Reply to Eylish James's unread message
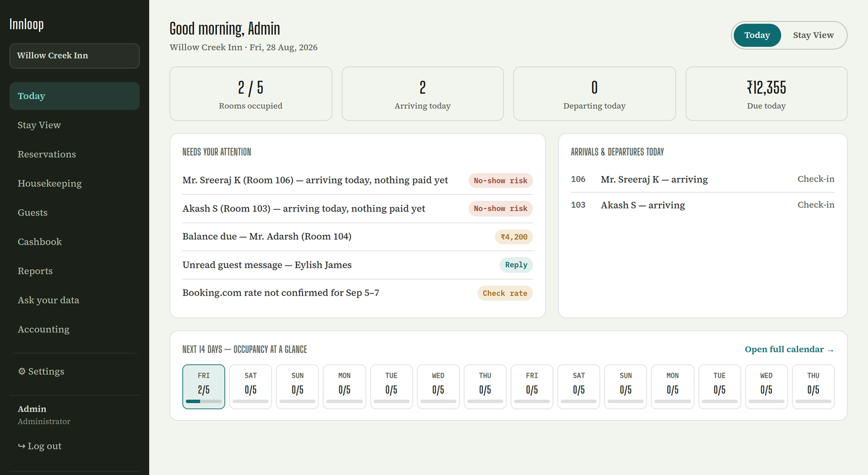 click(x=516, y=265)
